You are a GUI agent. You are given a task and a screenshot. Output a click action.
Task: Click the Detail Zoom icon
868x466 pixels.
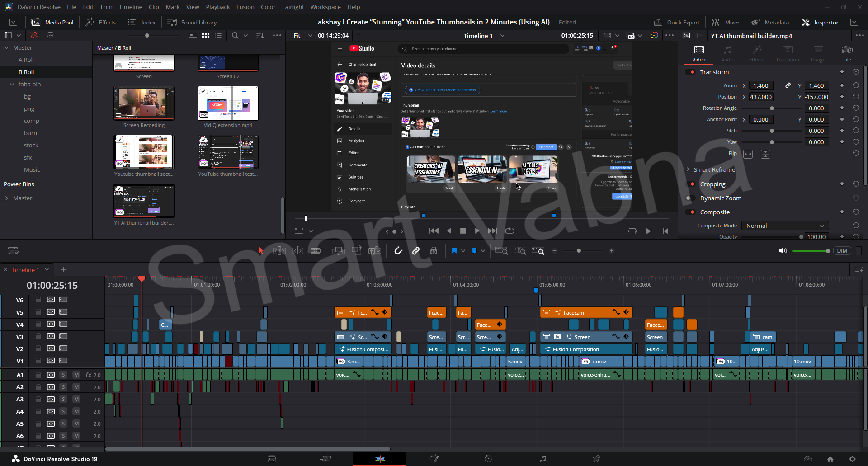pos(521,251)
